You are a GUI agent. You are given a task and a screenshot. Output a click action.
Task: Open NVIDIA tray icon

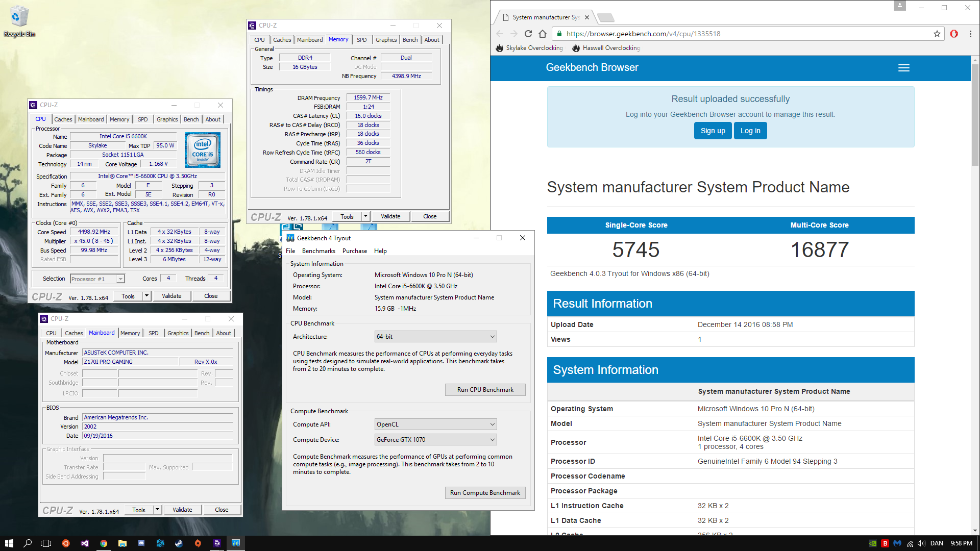pos(873,543)
